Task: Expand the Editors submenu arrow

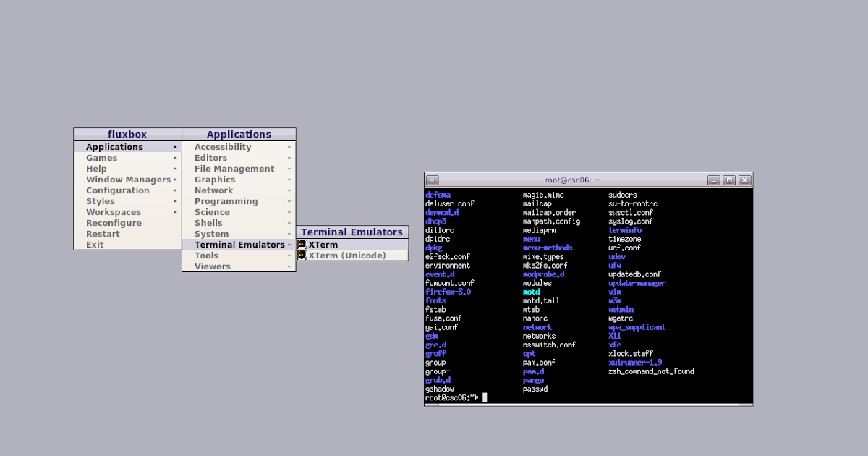Action: pos(289,158)
